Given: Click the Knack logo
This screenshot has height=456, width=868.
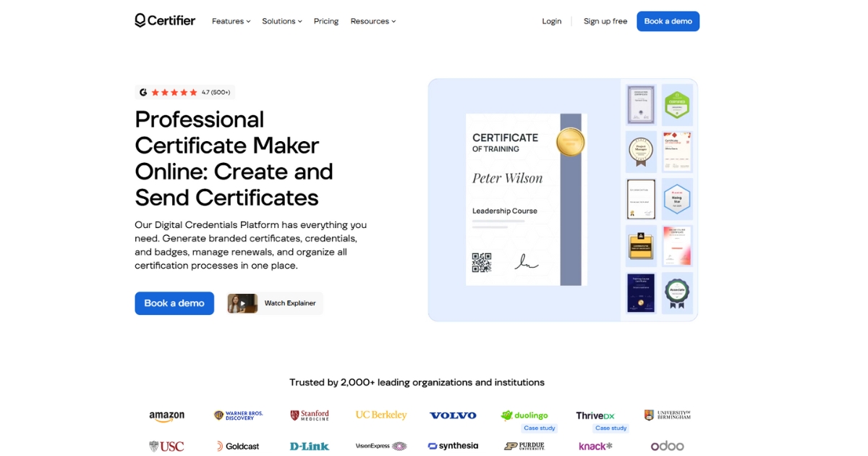Looking at the screenshot, I should [x=595, y=447].
